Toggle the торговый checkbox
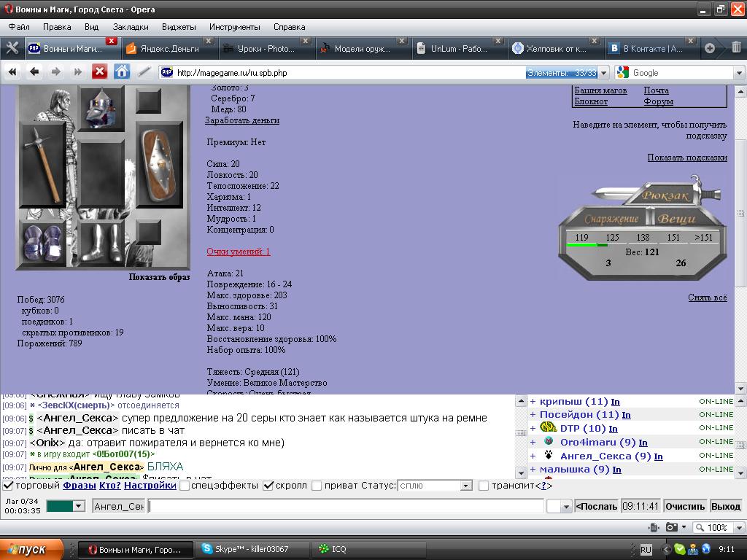This screenshot has width=747, height=560. tap(8, 486)
